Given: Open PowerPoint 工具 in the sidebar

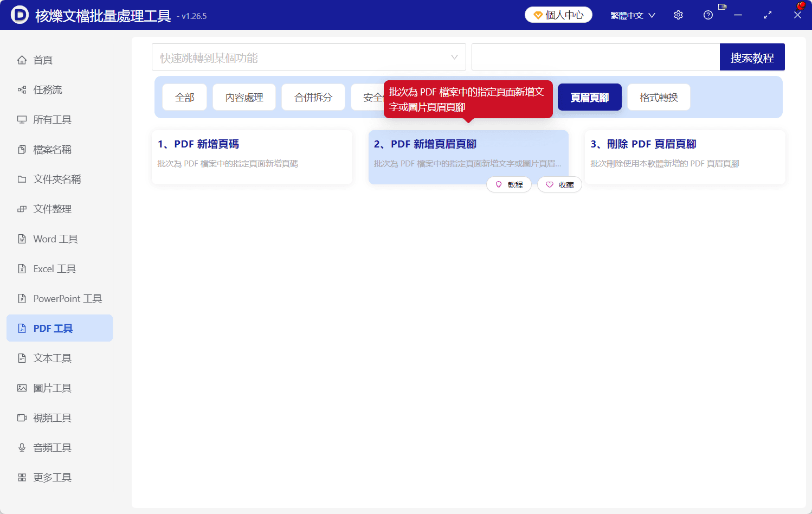Looking at the screenshot, I should [x=60, y=299].
